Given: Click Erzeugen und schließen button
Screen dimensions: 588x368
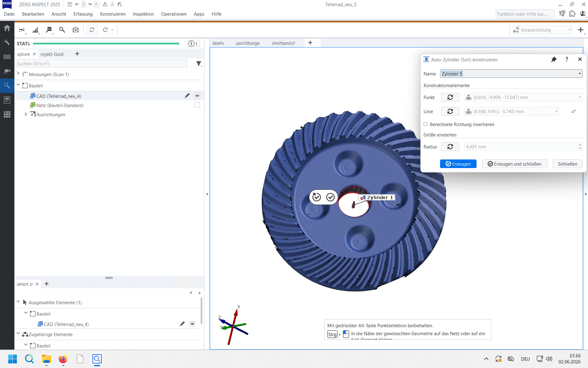Looking at the screenshot, I should click(514, 164).
